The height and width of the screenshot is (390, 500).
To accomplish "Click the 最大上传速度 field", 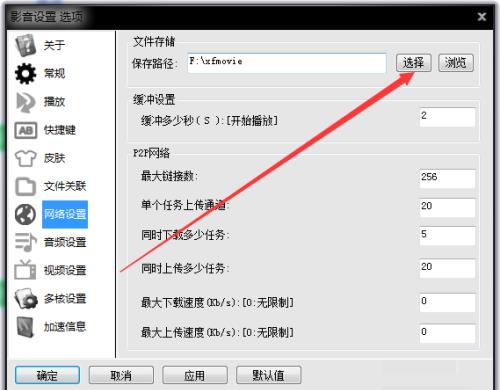I will [x=448, y=334].
